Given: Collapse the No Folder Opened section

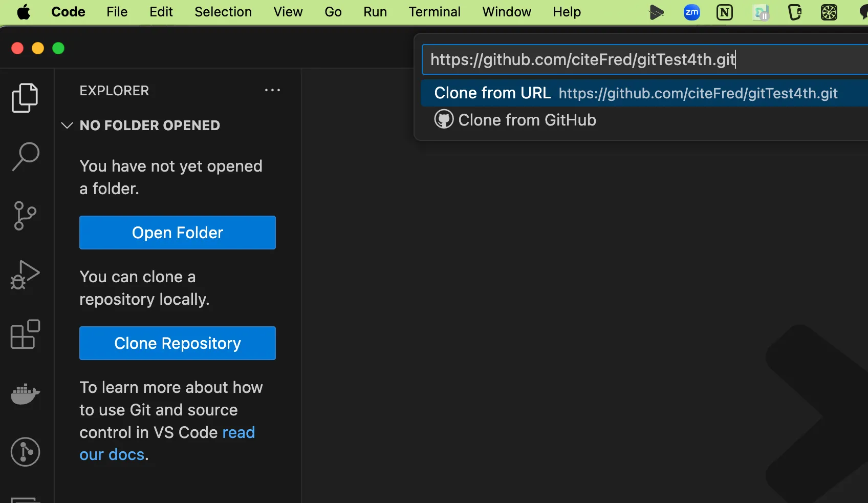Looking at the screenshot, I should [67, 125].
